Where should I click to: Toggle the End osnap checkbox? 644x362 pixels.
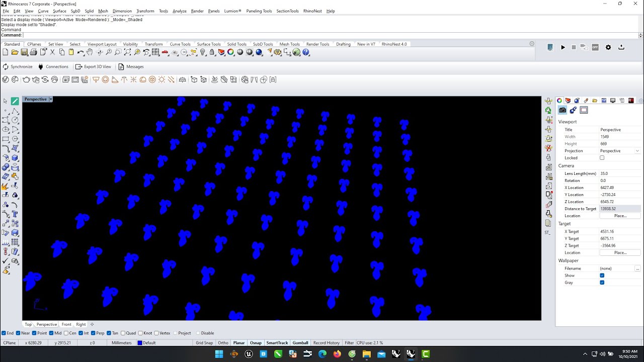pos(4,333)
